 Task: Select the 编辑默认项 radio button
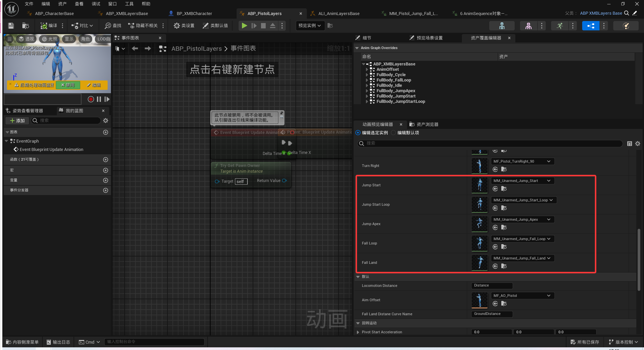(393, 133)
